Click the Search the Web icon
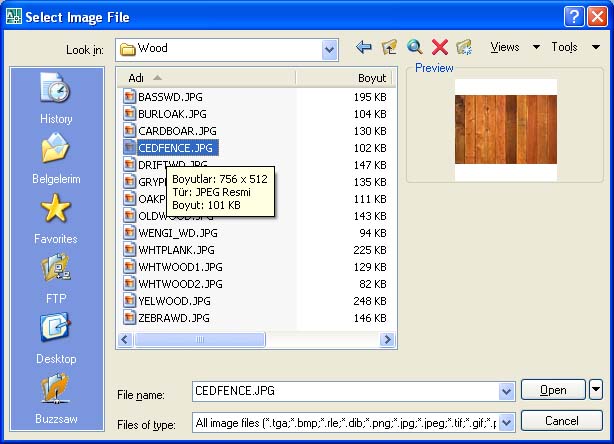This screenshot has height=444, width=614. click(x=414, y=48)
